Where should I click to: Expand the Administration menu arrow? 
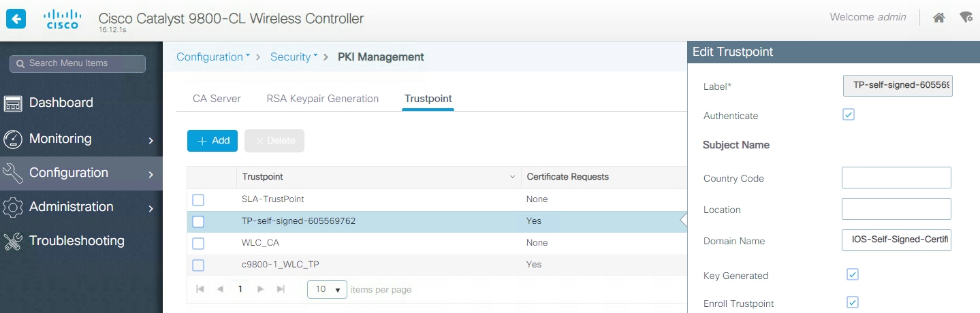[x=151, y=209]
